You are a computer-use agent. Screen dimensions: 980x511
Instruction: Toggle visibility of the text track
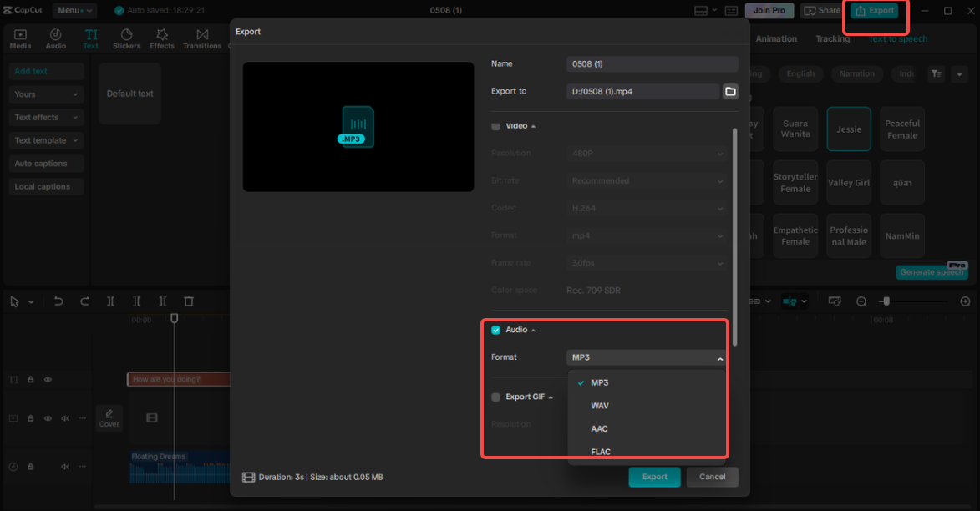[48, 379]
